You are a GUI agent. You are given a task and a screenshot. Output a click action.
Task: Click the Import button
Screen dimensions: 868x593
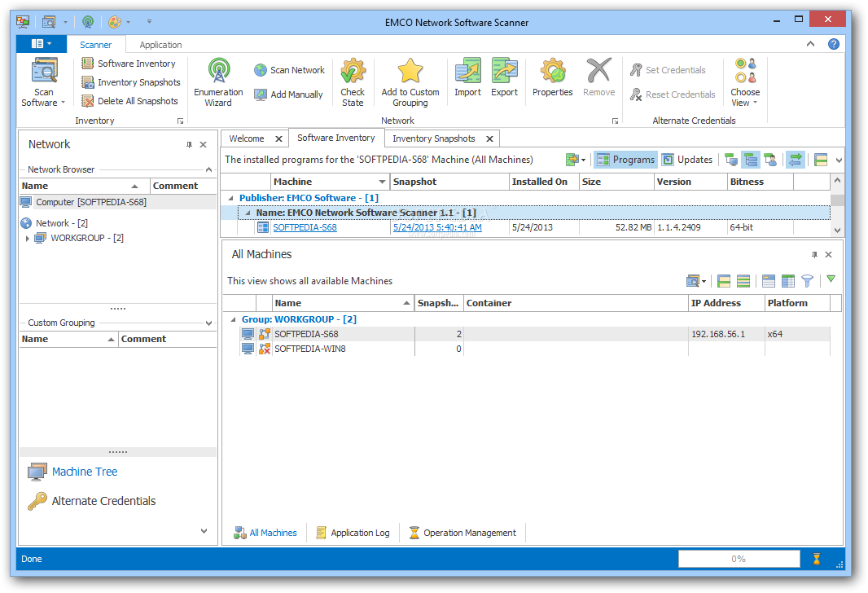click(467, 77)
